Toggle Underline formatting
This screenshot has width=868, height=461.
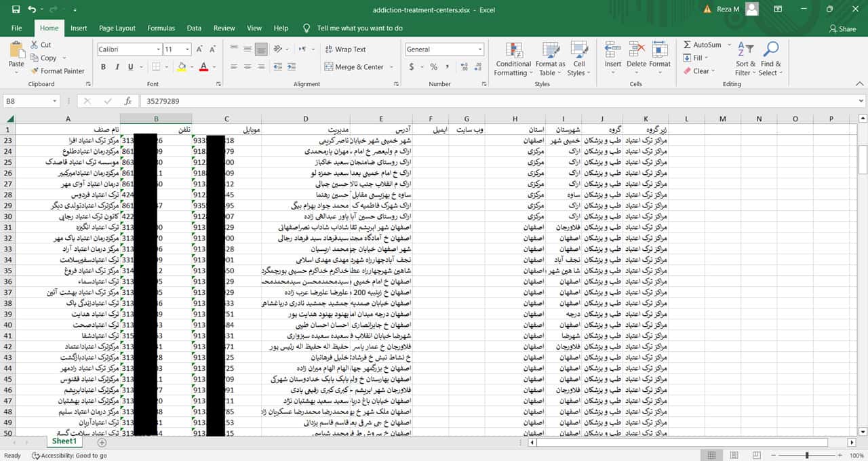131,67
